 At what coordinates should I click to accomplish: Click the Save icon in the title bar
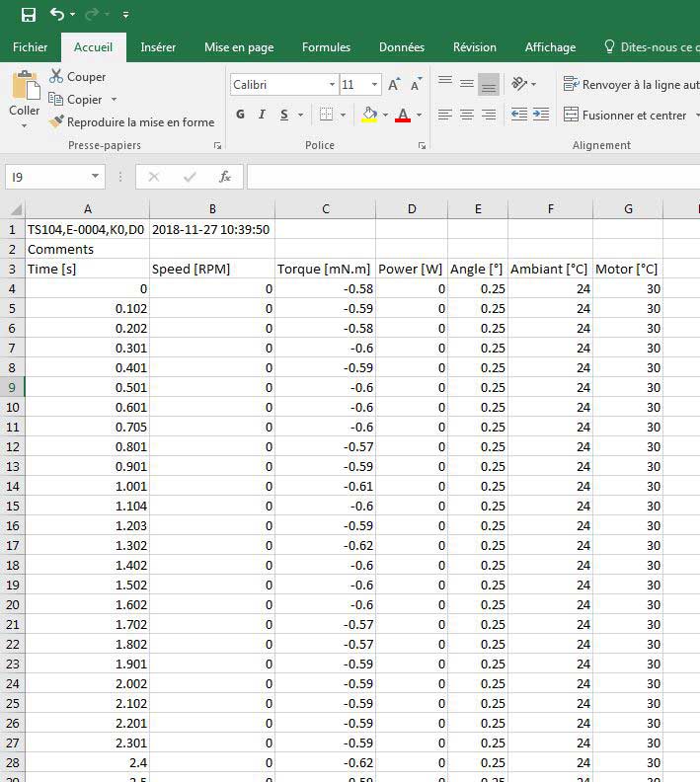29,14
